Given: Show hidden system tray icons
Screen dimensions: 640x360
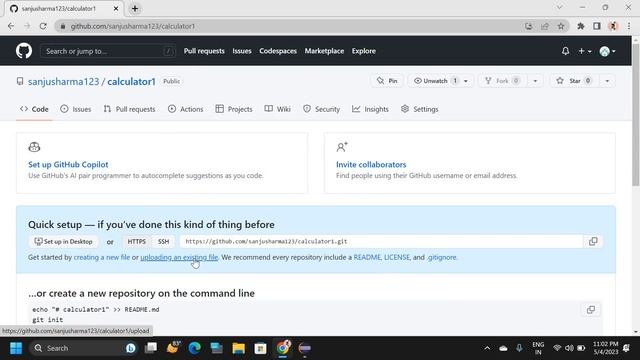Looking at the screenshot, I should point(487,348).
